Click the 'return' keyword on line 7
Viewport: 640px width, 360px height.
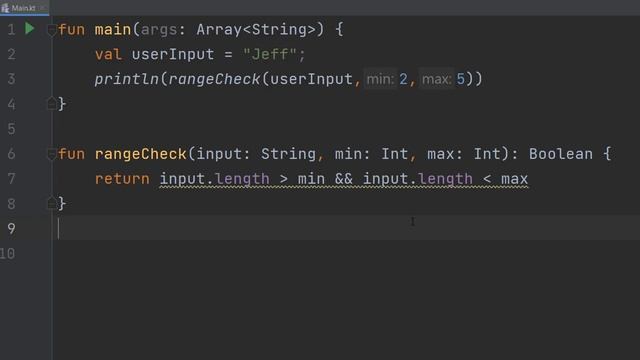click(x=122, y=179)
